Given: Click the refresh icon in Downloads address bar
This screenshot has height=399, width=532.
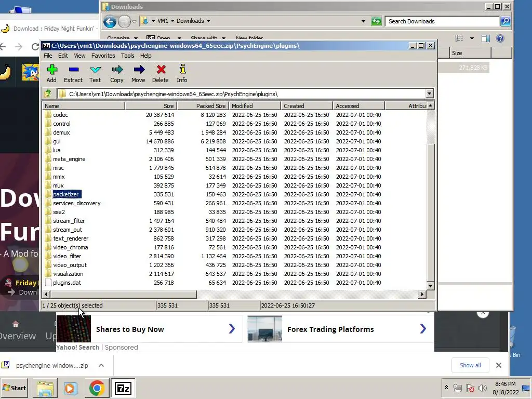Looking at the screenshot, I should [376, 21].
